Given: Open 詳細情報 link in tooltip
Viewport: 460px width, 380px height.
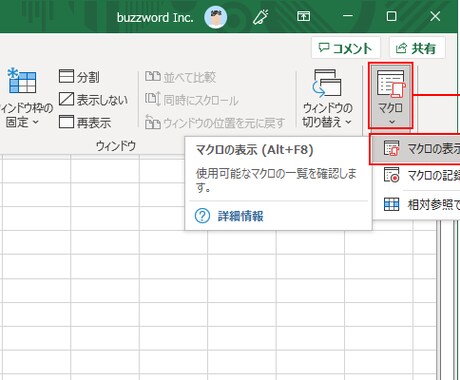Looking at the screenshot, I should (240, 216).
